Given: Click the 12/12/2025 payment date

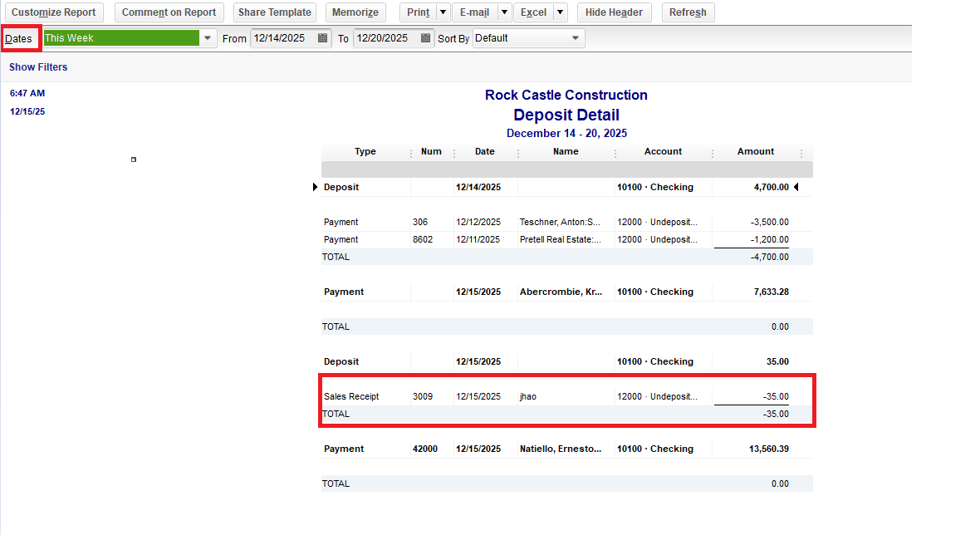Looking at the screenshot, I should coord(478,222).
